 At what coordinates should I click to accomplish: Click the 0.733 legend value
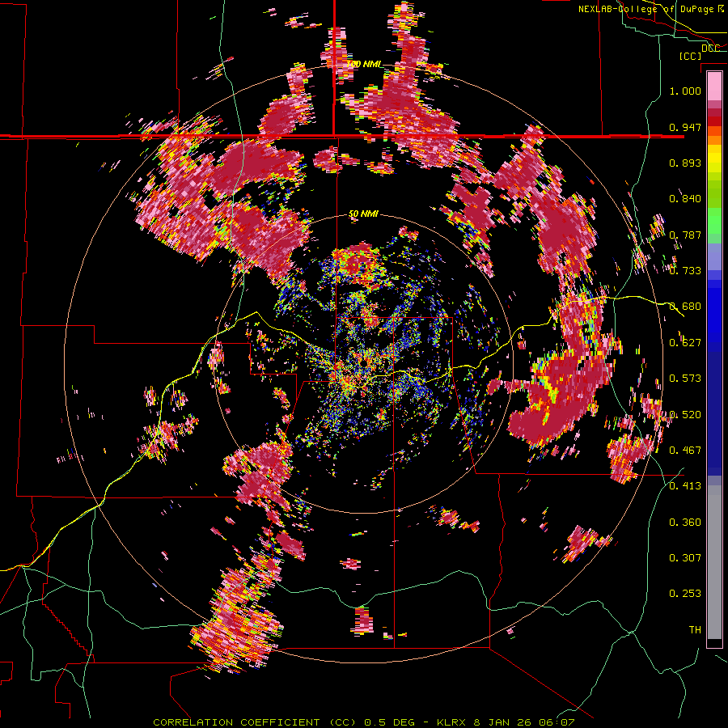(x=685, y=271)
